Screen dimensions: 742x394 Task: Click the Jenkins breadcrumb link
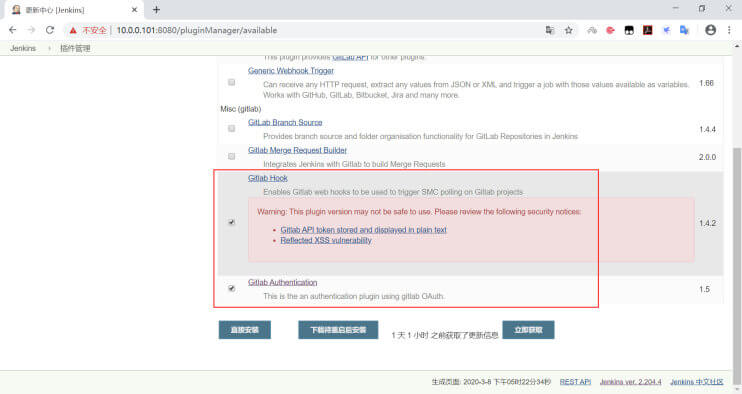tap(23, 48)
